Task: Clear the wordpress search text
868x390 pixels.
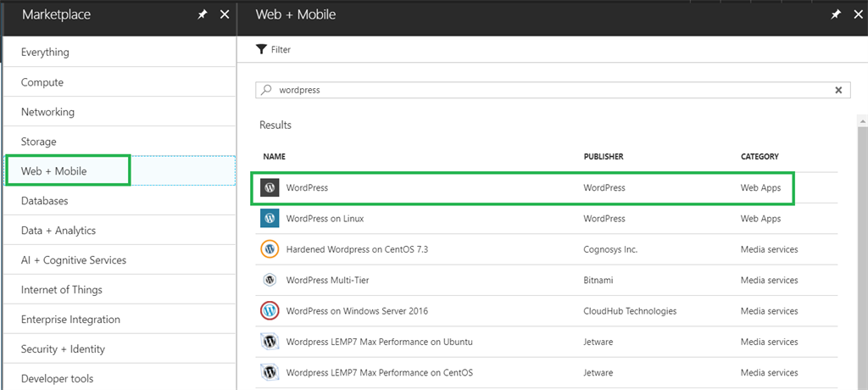Action: pos(838,90)
